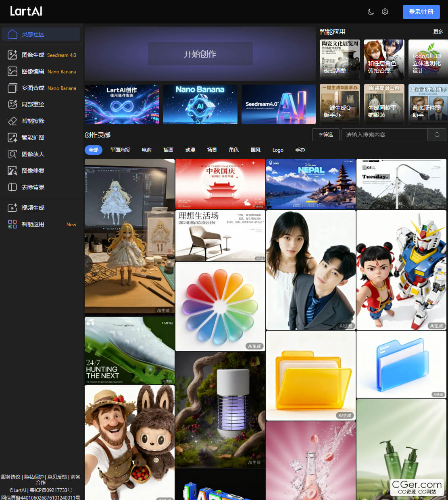
Task: Select the 局部重绘 inpainting tool icon
Action: (x=13, y=104)
